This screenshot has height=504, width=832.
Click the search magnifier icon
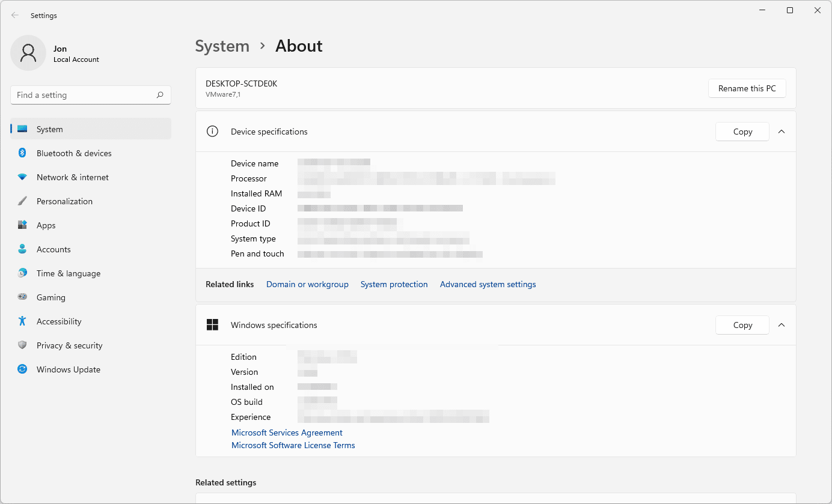tap(160, 95)
